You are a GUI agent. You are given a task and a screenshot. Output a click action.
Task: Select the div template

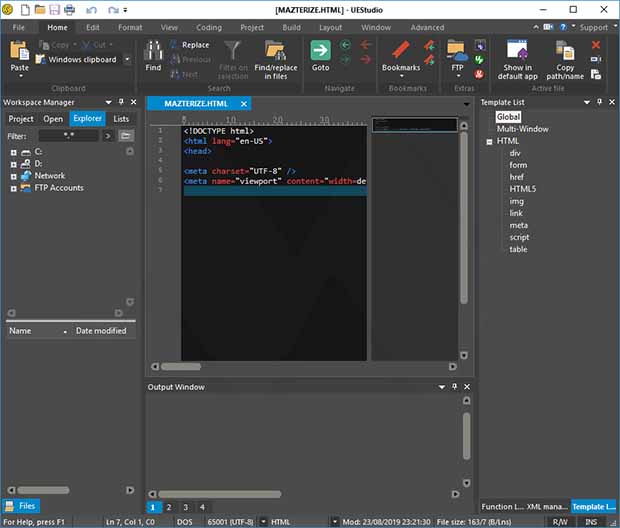[515, 153]
